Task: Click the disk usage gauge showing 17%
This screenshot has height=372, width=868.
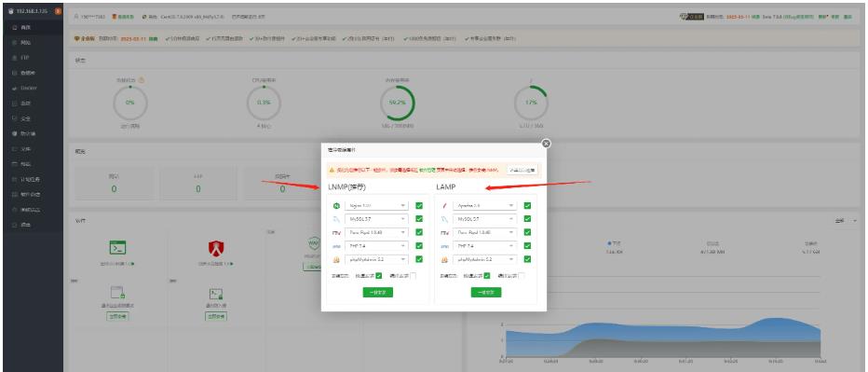Action: point(532,103)
